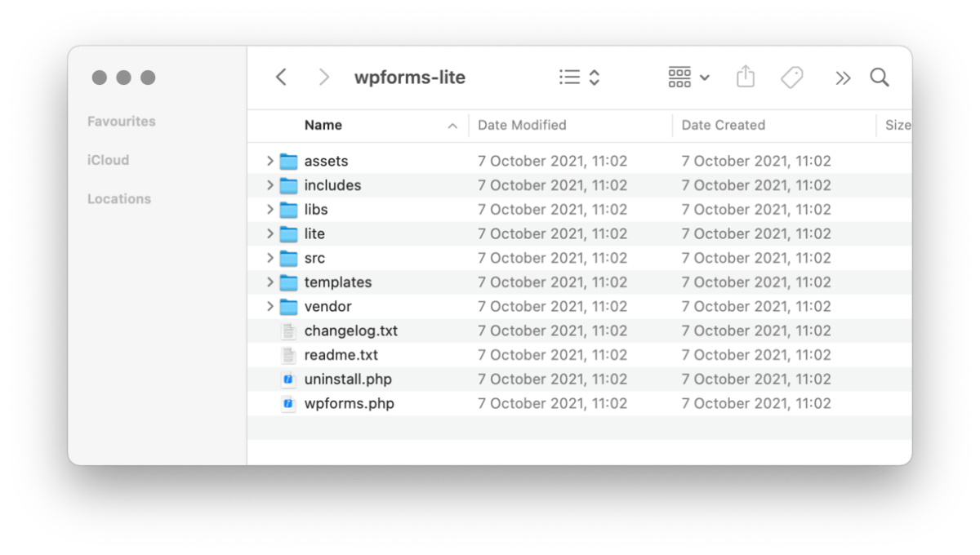This screenshot has width=980, height=555.
Task: Select the changelog.txt file icon
Action: click(288, 331)
